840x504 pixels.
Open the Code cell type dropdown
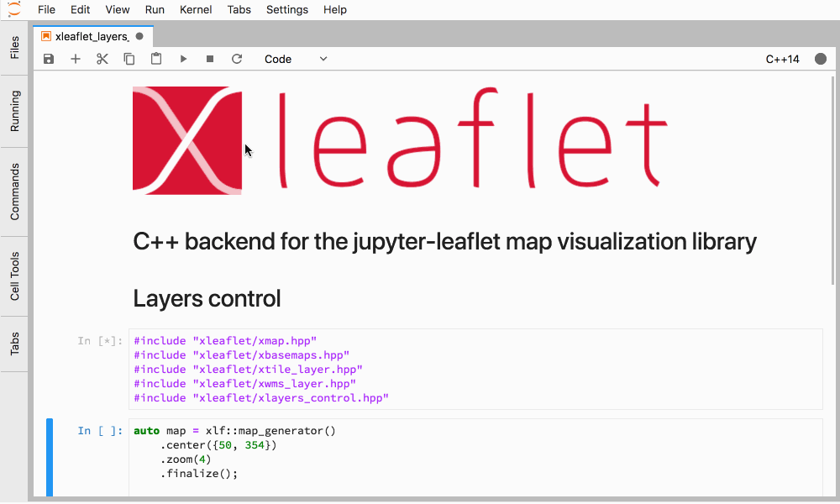pyautogui.click(x=296, y=59)
